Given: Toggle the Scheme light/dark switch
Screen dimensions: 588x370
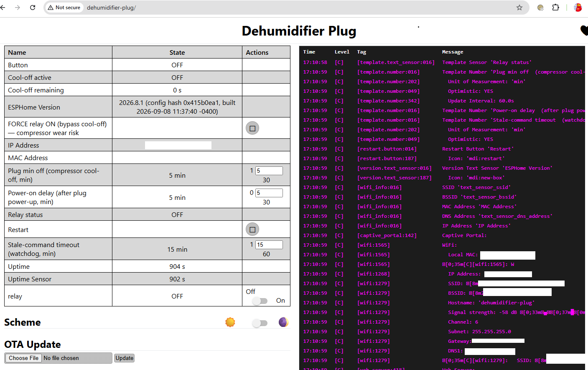Looking at the screenshot, I should [x=260, y=323].
